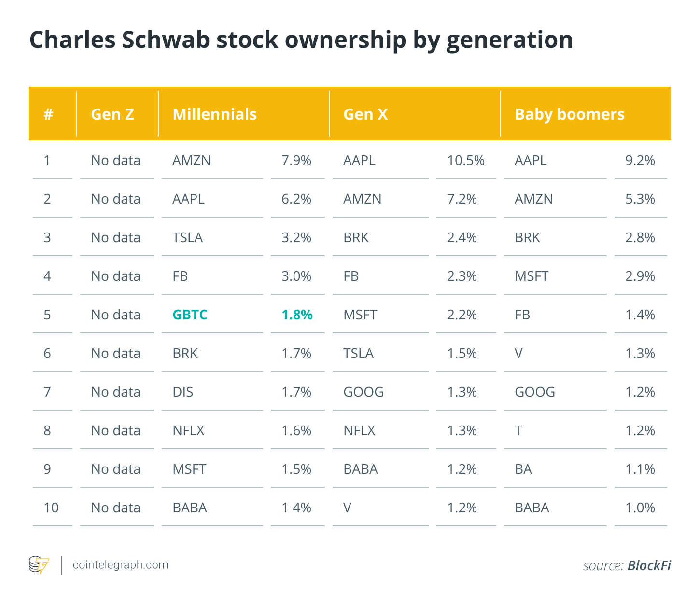Click the Gen X column header
This screenshot has height=604, width=700.
tap(365, 114)
